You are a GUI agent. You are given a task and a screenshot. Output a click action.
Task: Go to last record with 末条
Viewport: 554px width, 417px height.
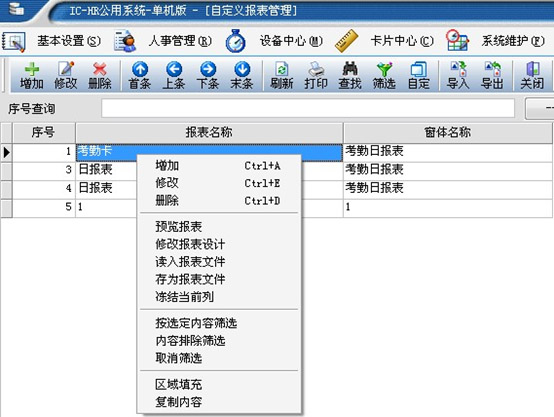242,76
